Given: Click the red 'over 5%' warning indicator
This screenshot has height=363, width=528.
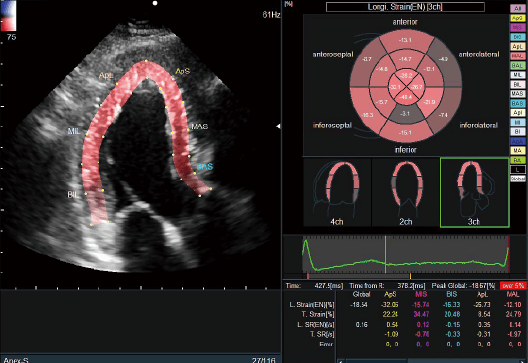Looking at the screenshot, I should click(513, 286).
